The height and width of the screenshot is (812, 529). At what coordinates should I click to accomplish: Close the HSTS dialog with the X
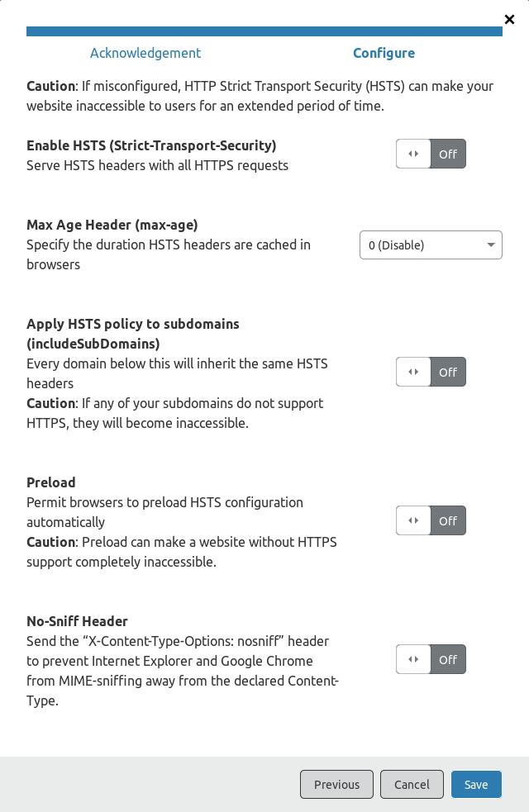click(509, 19)
